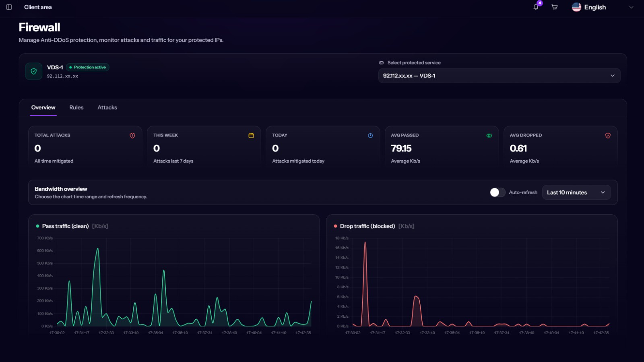Image resolution: width=644 pixels, height=362 pixels.
Task: Click the tallest Drop traffic chart peak
Action: pyautogui.click(x=365, y=243)
